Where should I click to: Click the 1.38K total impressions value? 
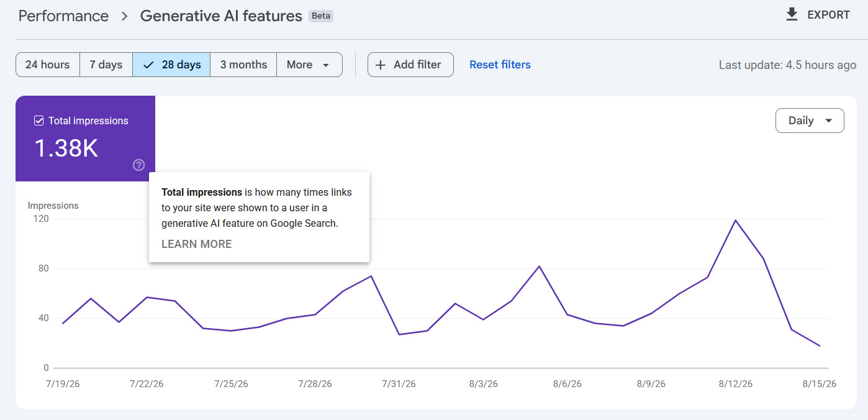click(66, 148)
